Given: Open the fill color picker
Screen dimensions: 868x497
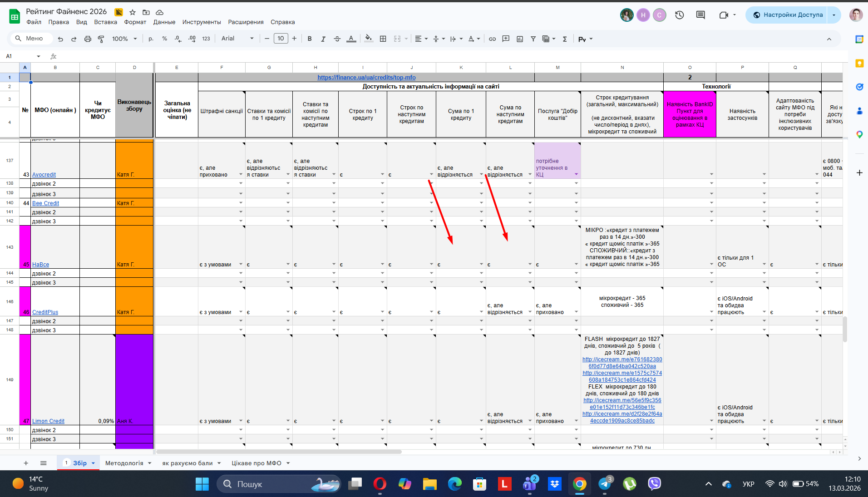Looking at the screenshot, I should click(x=369, y=39).
